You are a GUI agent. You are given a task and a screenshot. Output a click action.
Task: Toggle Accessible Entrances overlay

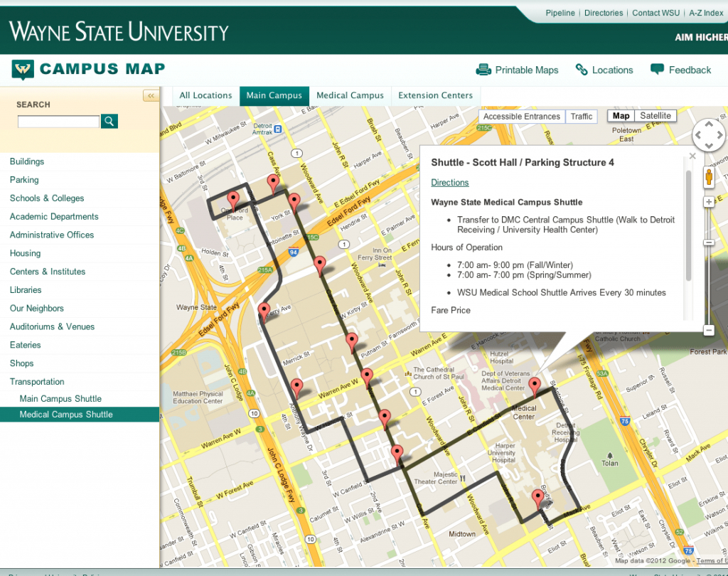coord(522,117)
